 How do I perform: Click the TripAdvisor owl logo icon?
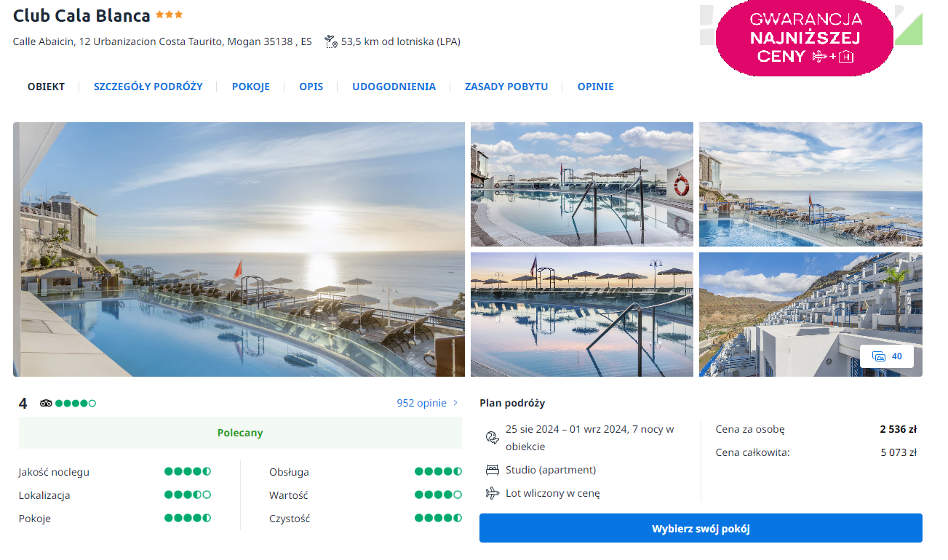(x=46, y=404)
